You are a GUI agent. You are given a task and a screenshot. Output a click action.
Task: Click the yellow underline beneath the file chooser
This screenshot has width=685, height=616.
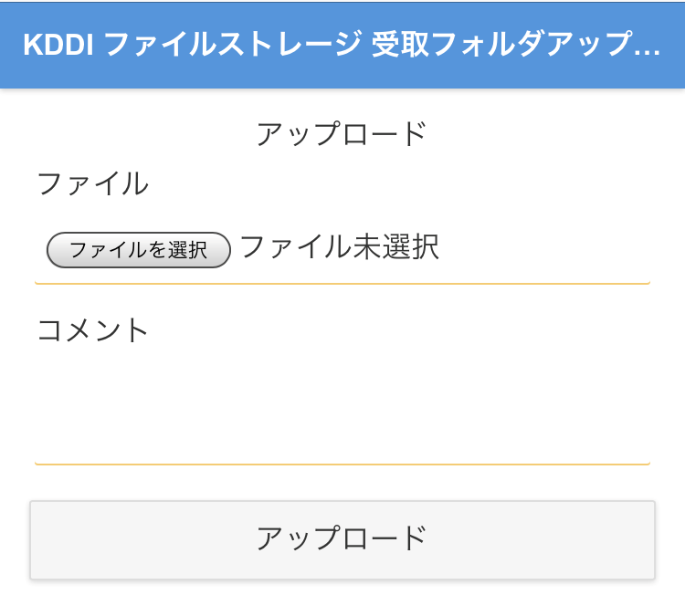pyautogui.click(x=342, y=284)
